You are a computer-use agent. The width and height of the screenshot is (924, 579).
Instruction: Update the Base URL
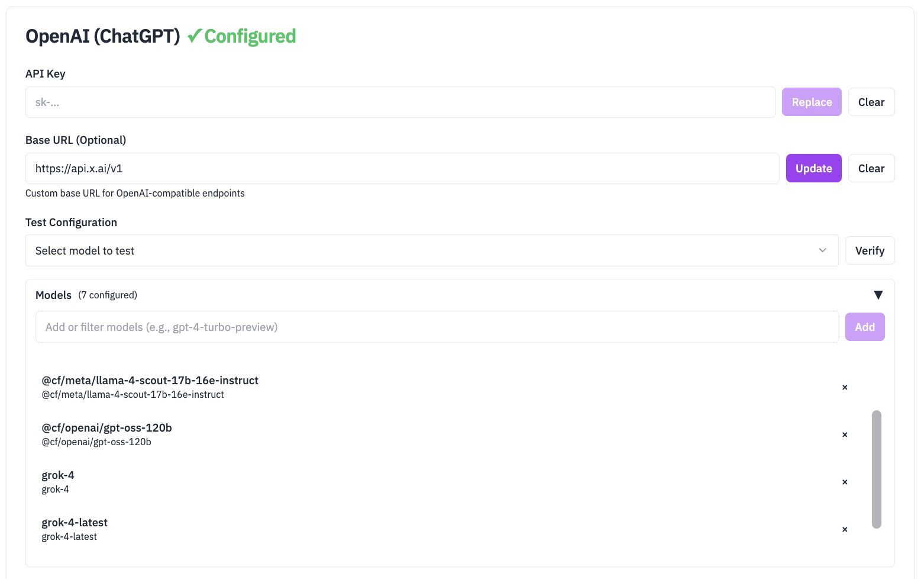tap(813, 168)
